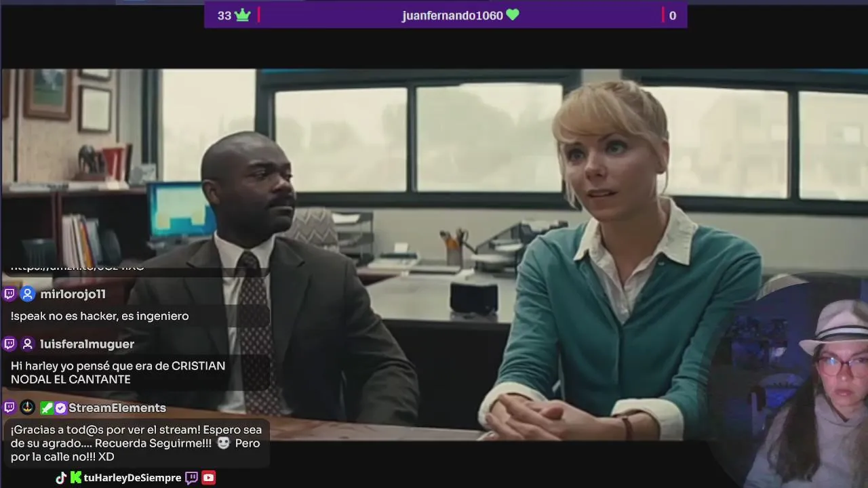Click the green Kick icon in bottom banner
The width and height of the screenshot is (868, 488).
coord(76,478)
